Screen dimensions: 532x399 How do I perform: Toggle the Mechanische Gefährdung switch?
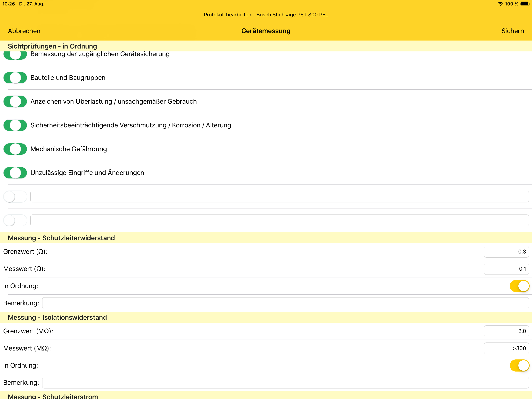click(15, 149)
